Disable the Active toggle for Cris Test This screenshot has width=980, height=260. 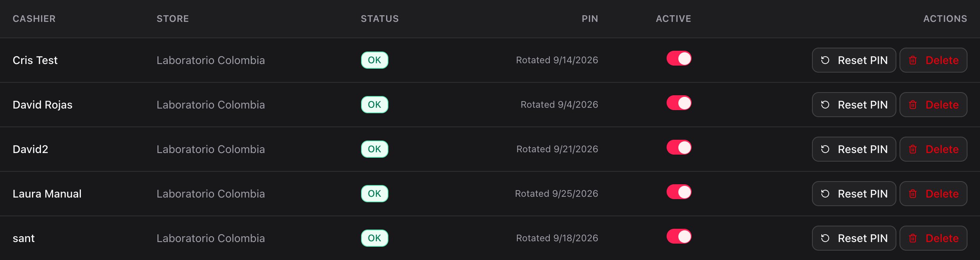point(679,59)
